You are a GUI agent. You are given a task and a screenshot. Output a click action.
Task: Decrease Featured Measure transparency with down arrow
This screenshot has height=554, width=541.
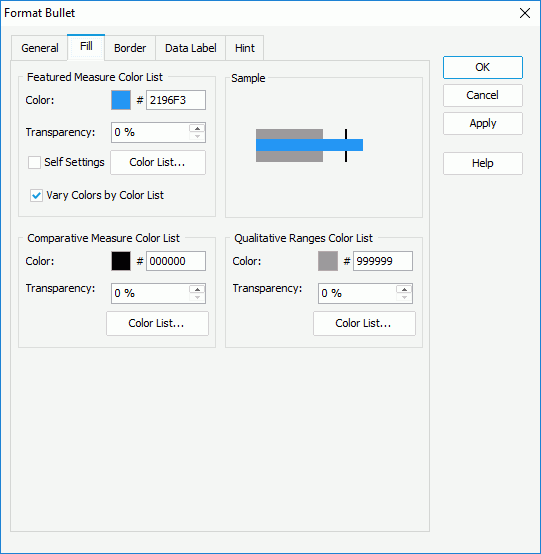click(x=197, y=137)
